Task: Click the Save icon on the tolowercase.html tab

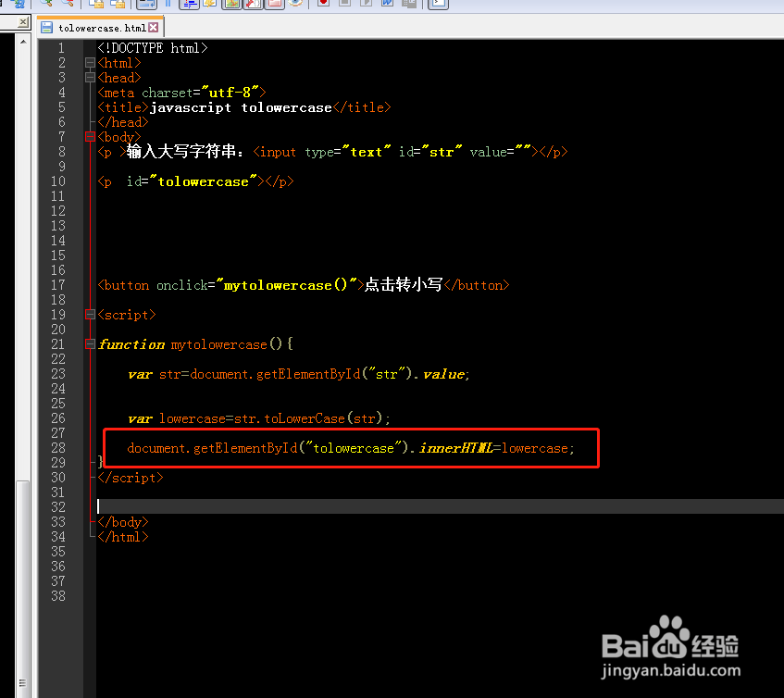Action: 46,28
